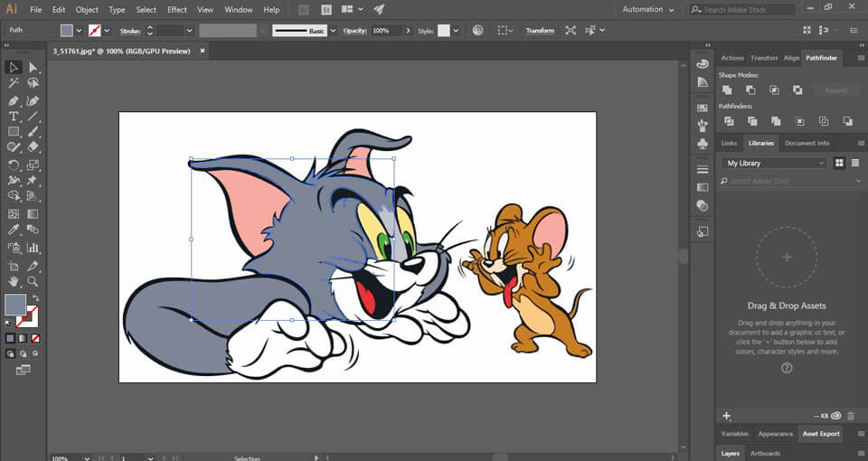Swap fill and stroke colors
The width and height of the screenshot is (868, 461).
(35, 297)
